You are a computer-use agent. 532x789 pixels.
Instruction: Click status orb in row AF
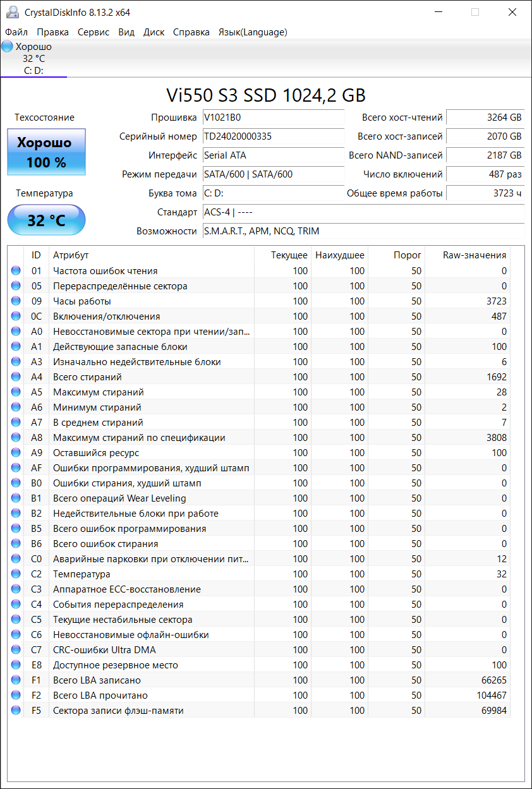tap(16, 468)
